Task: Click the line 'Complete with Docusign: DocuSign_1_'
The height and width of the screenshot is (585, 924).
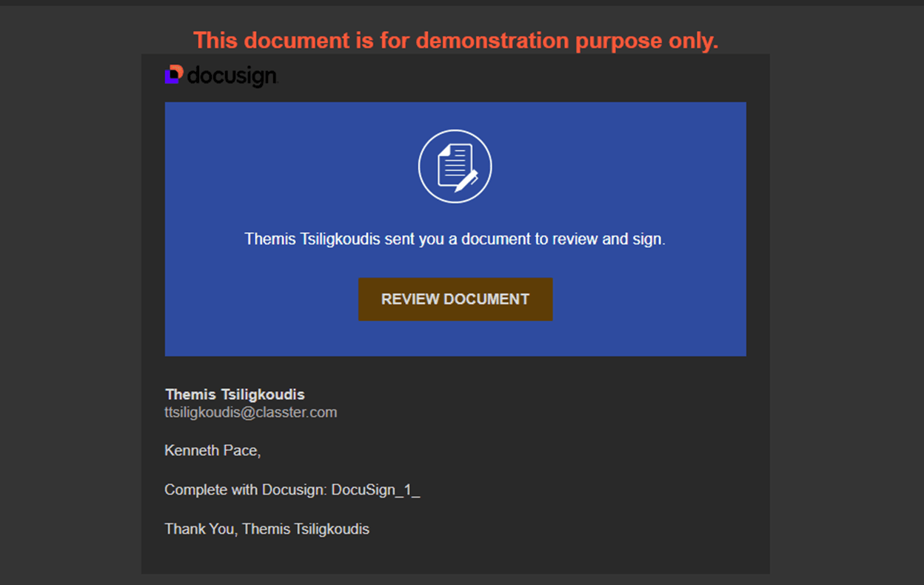Action: pyautogui.click(x=292, y=490)
